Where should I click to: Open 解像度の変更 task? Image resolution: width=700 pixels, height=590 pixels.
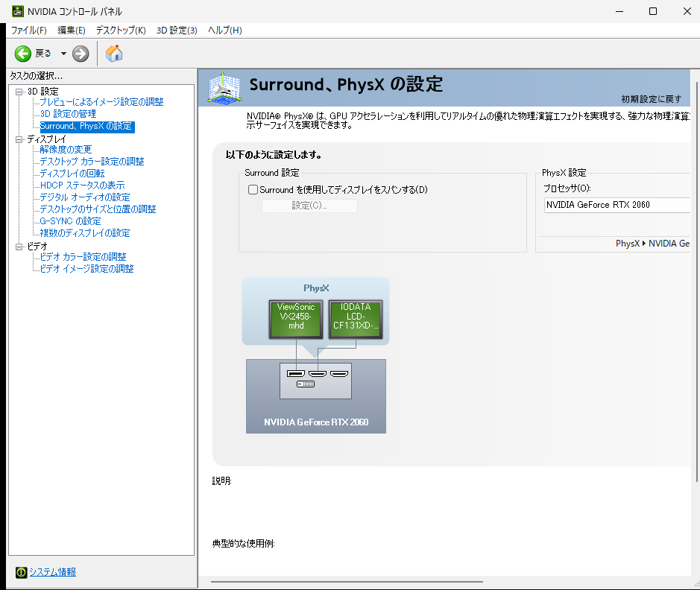tap(66, 150)
